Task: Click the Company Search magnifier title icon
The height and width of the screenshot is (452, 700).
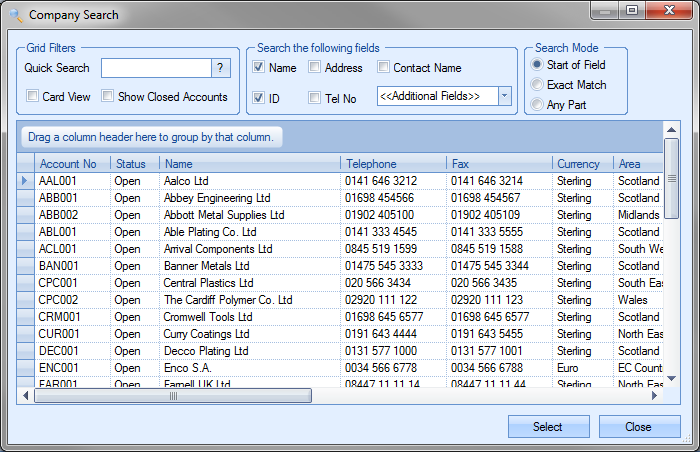Action: (15, 15)
